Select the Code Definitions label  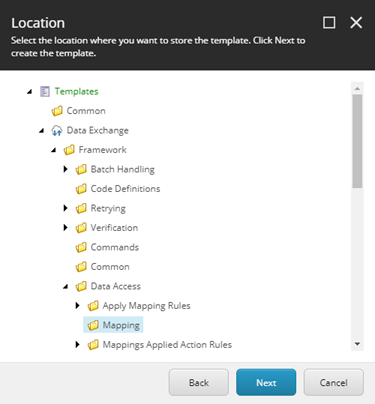pos(125,189)
